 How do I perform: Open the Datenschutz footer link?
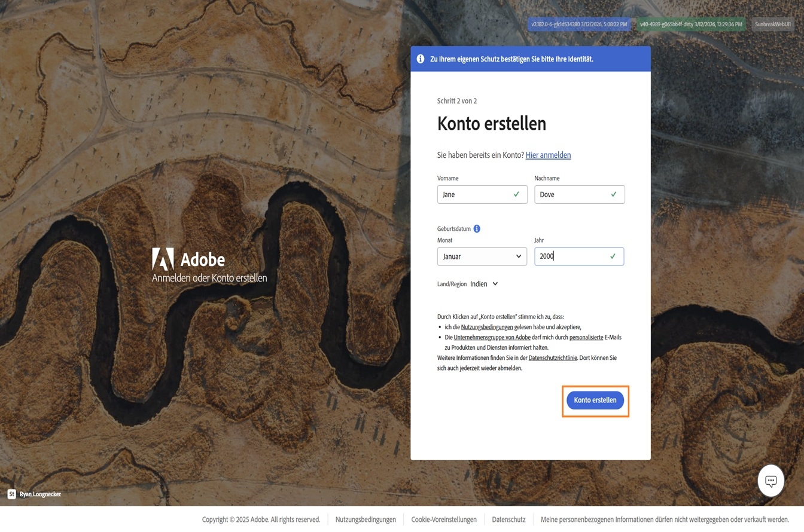(508, 519)
